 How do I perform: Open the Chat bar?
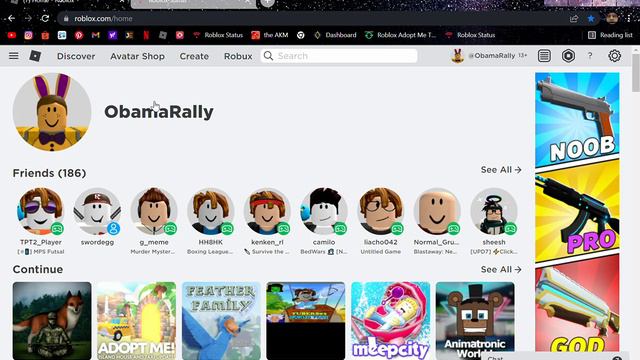click(555, 357)
